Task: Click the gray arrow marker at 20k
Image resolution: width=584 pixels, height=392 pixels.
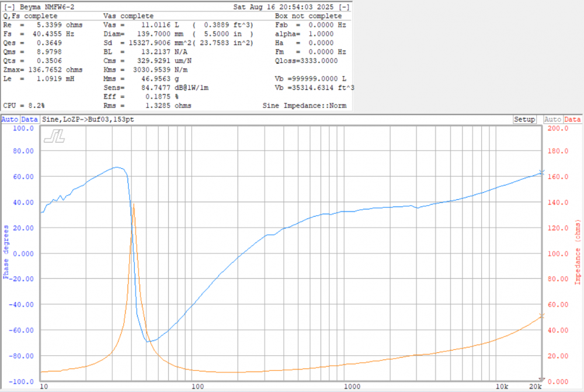Action: click(x=541, y=379)
